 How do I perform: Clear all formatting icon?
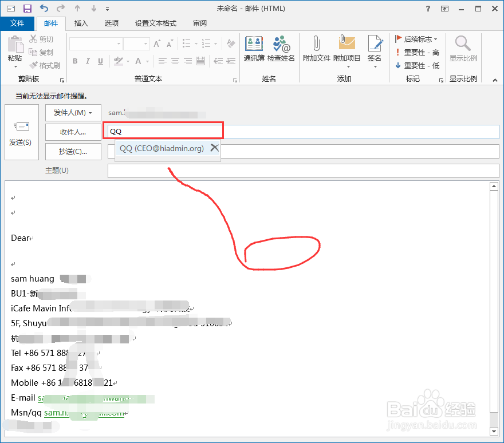point(231,43)
